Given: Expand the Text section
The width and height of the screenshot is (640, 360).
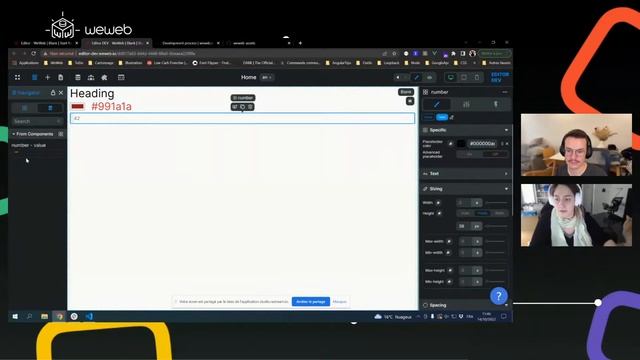Looking at the screenshot, I should click(466, 173).
